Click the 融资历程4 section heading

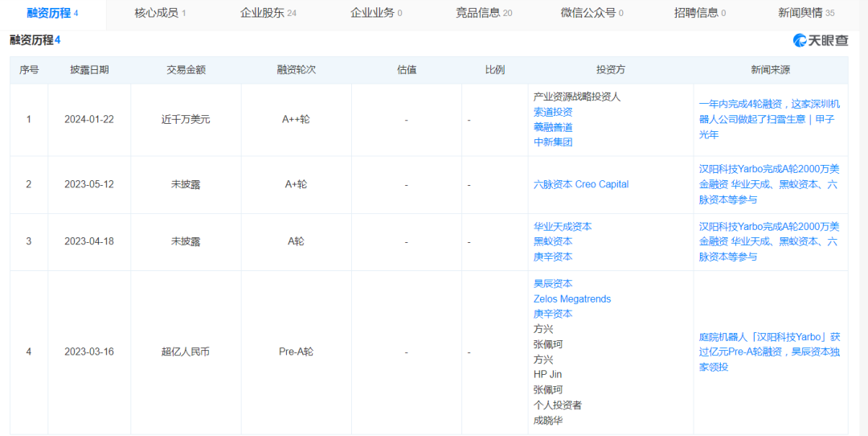35,39
